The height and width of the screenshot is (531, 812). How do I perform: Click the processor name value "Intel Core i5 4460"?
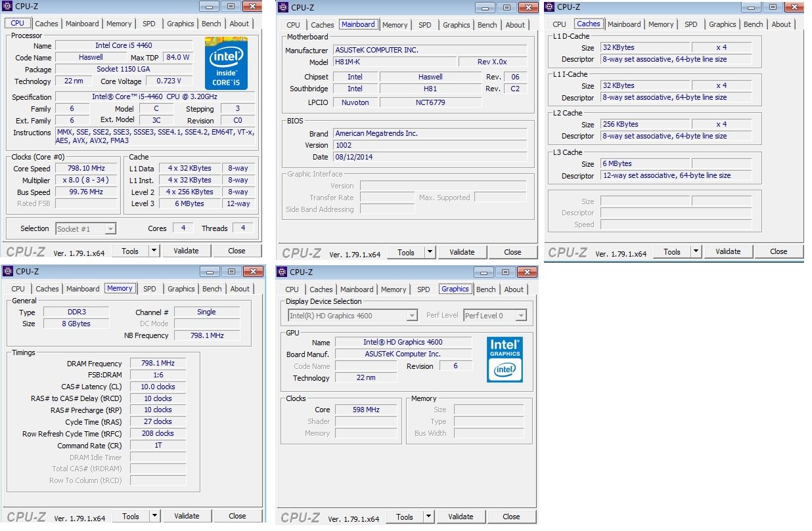click(124, 45)
